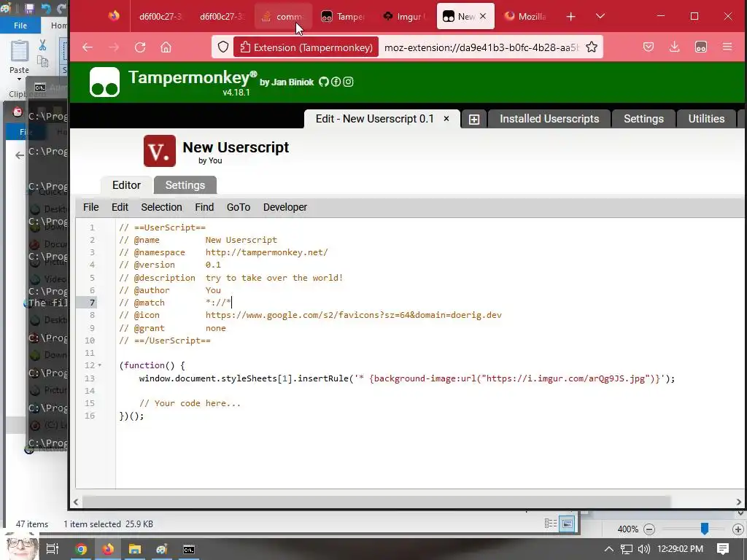
Task: Open the notification center icon
Action: pos(723,549)
